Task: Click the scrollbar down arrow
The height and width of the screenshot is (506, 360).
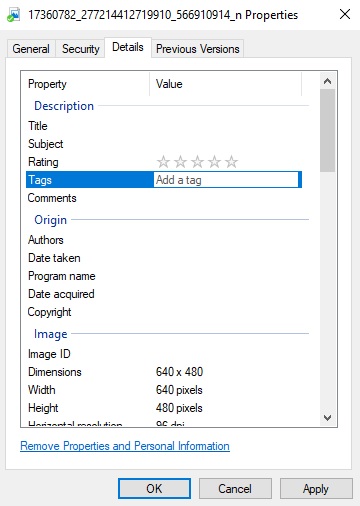Action: click(327, 417)
